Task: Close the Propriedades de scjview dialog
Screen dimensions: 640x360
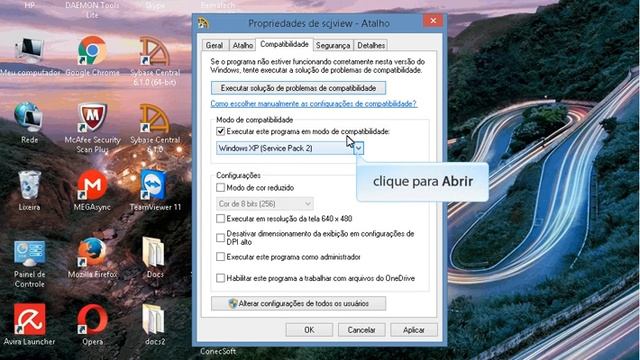Action: click(433, 20)
